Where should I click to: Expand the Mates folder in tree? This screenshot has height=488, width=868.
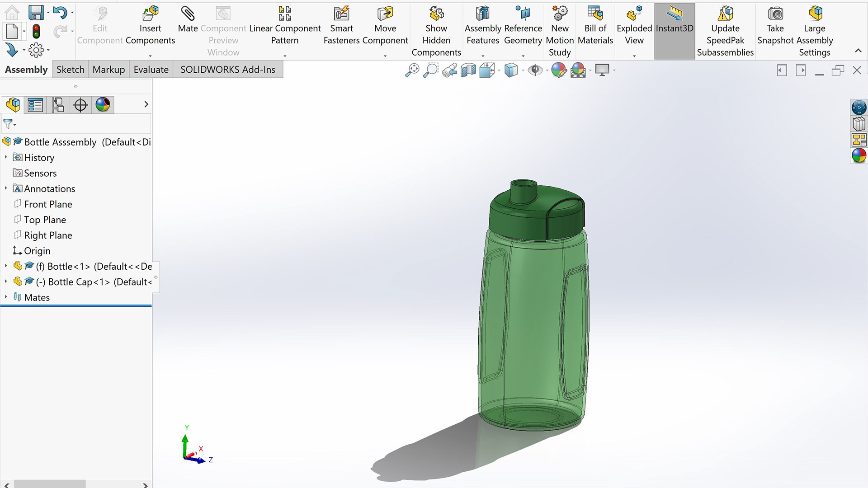pyautogui.click(x=6, y=297)
